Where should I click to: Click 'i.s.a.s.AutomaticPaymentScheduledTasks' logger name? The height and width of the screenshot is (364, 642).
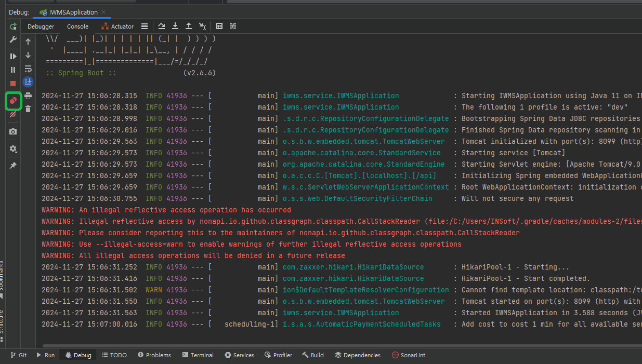(x=361, y=324)
